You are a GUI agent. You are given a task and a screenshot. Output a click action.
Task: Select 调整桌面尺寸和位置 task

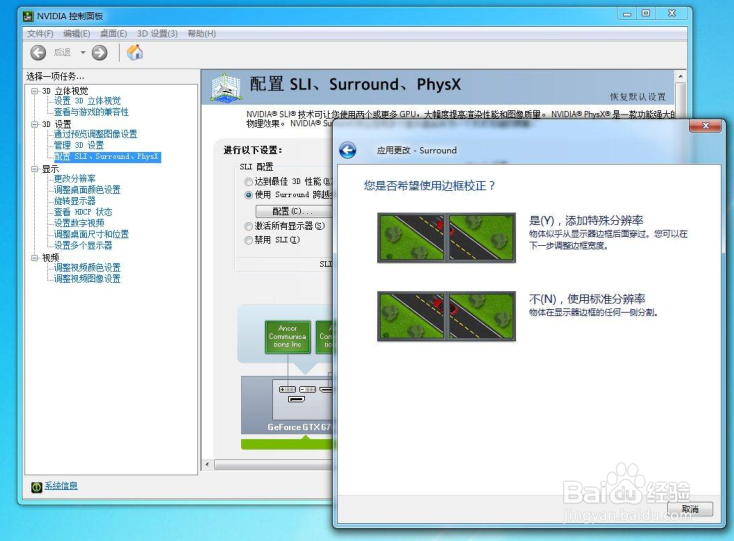coord(91,234)
